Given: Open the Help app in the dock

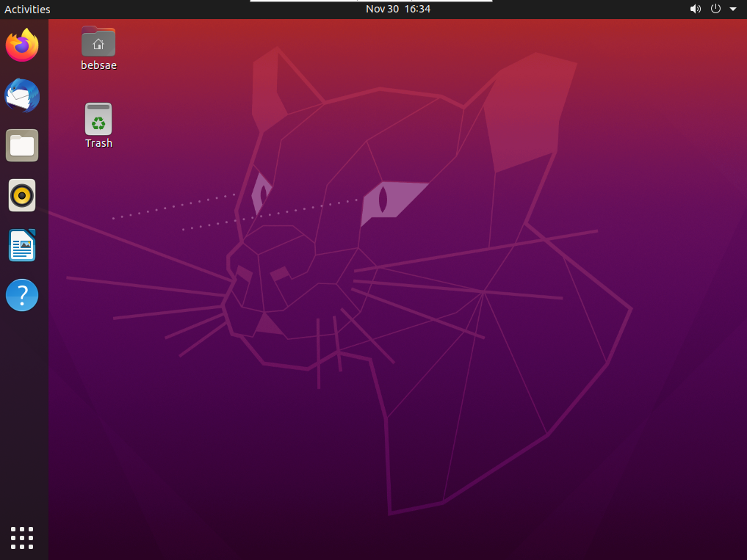Looking at the screenshot, I should pyautogui.click(x=22, y=295).
